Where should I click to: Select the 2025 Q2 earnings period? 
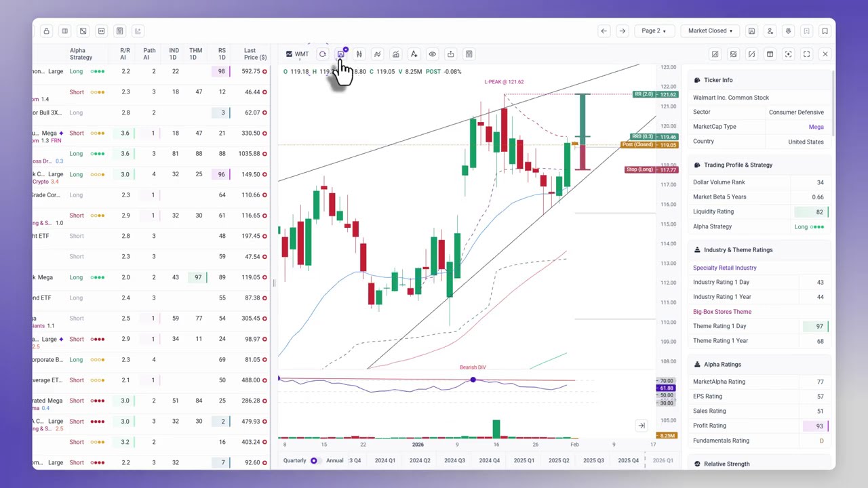pyautogui.click(x=559, y=461)
